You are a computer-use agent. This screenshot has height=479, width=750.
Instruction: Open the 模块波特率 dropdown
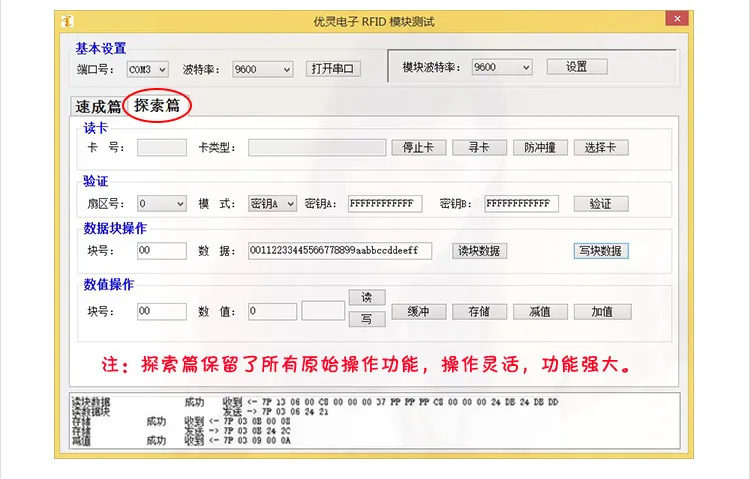(502, 67)
